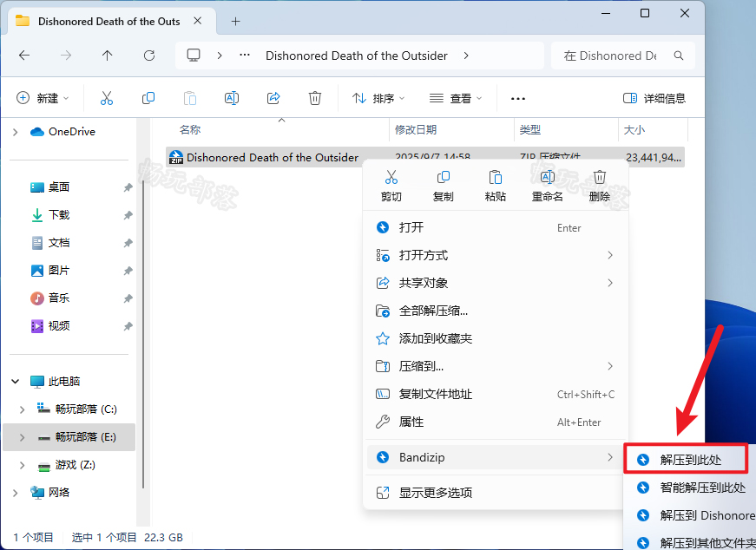Open the 打开方式 submenu
The image size is (756, 550).
click(495, 255)
